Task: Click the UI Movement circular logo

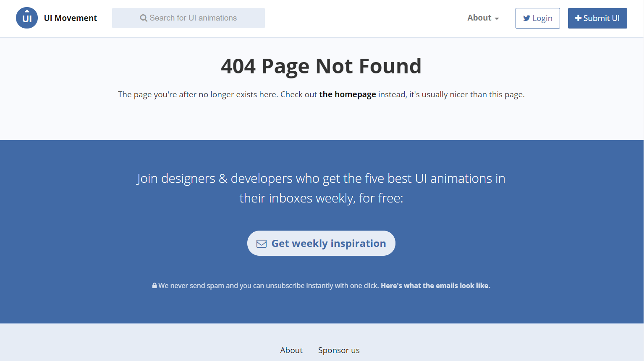Action: [27, 18]
